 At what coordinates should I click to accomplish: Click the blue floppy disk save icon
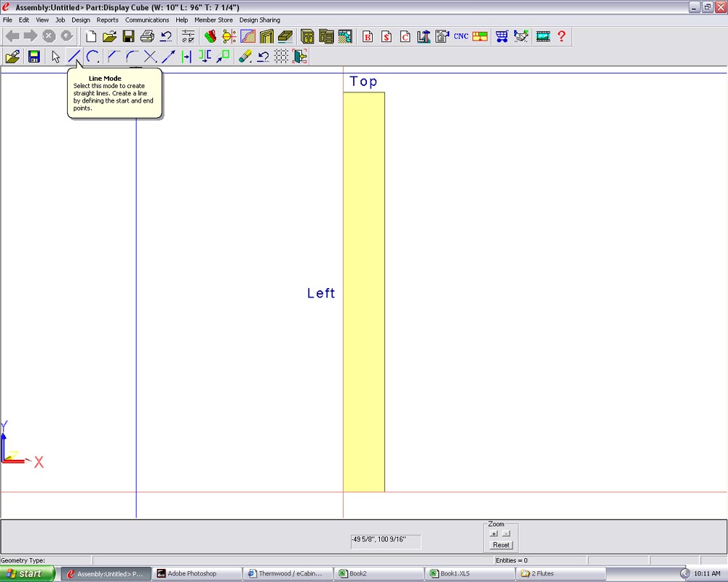[x=34, y=57]
